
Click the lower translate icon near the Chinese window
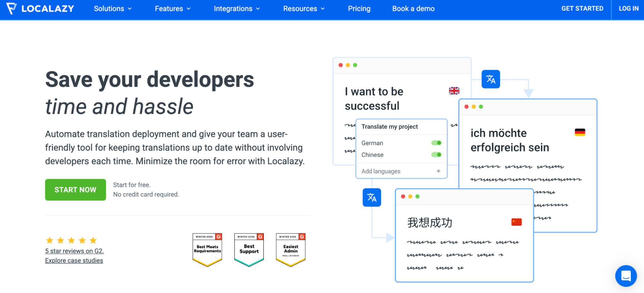point(372,197)
